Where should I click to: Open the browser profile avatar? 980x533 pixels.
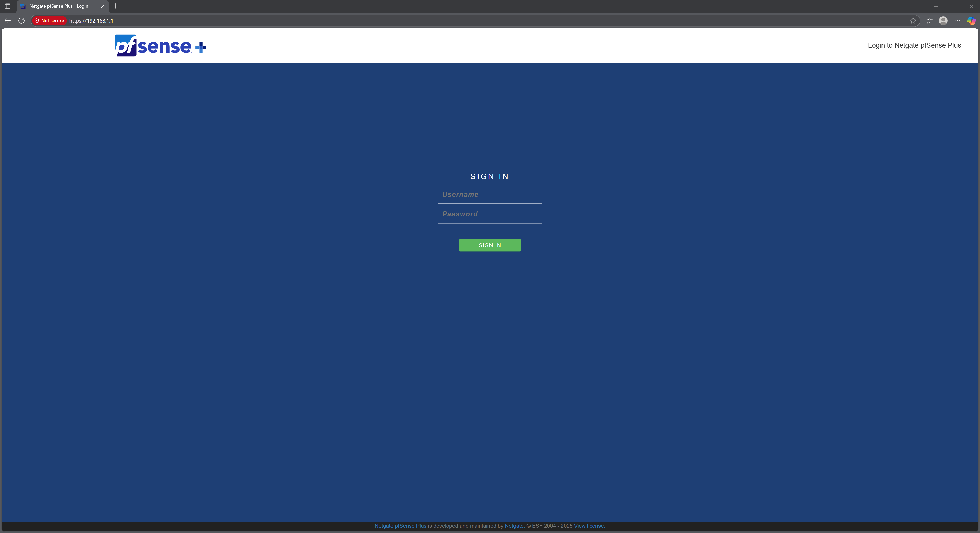tap(943, 20)
